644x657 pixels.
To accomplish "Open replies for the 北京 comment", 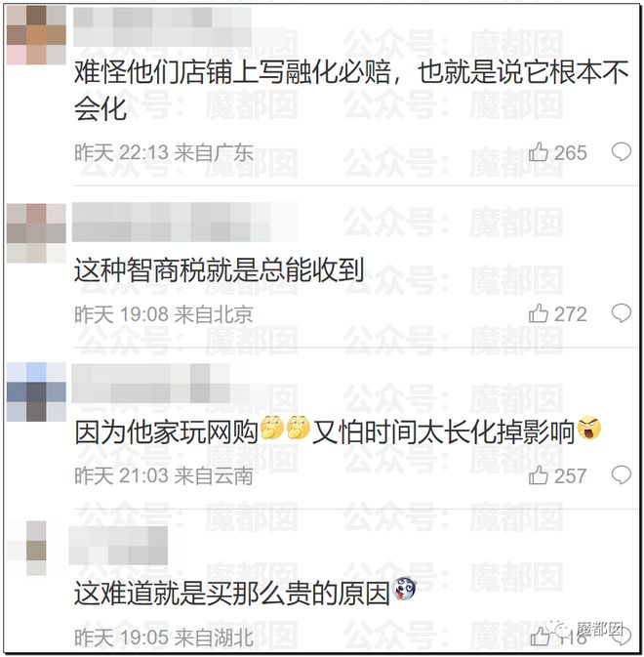I will (622, 313).
